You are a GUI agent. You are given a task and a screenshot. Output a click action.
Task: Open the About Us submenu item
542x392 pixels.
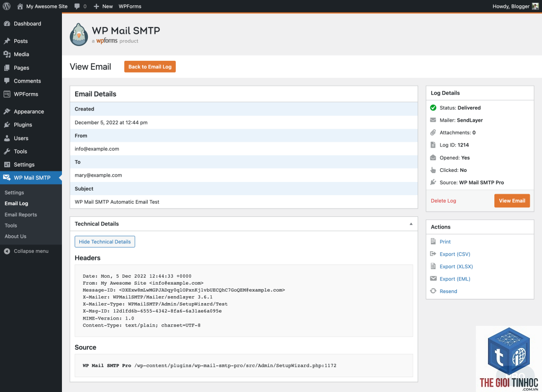tap(15, 236)
